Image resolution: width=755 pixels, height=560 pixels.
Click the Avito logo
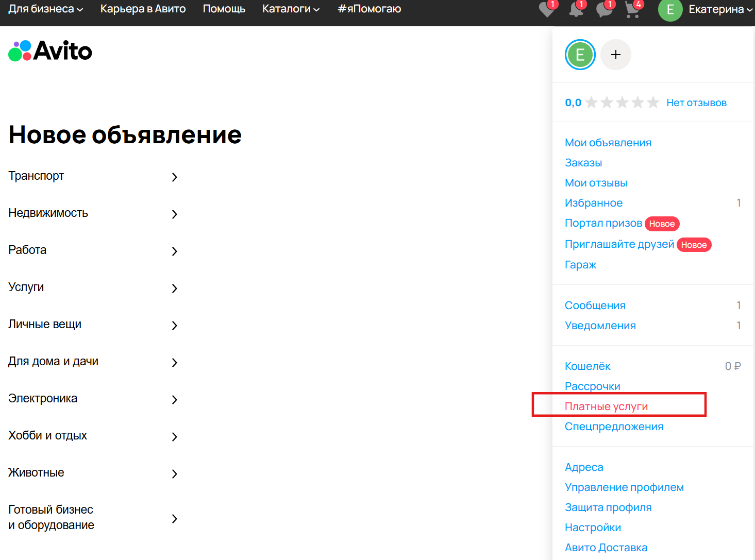click(50, 50)
